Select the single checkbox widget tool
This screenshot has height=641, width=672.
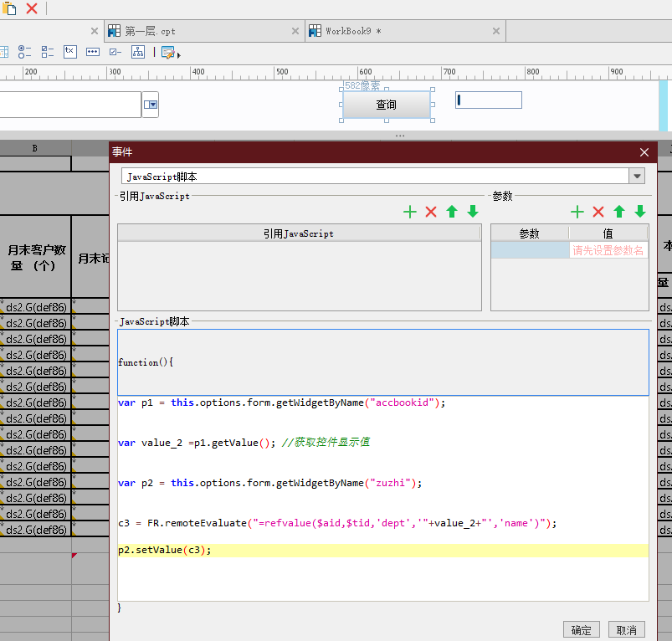click(115, 52)
